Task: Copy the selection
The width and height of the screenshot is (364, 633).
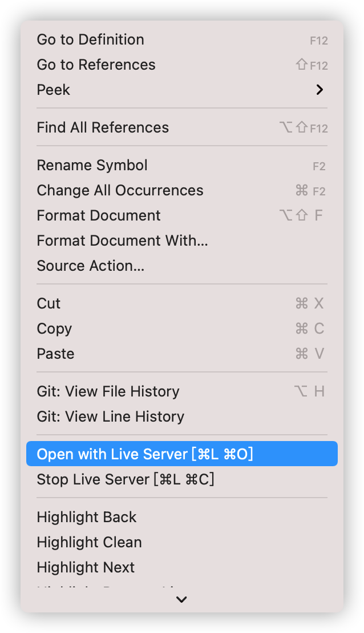Action: [182, 328]
